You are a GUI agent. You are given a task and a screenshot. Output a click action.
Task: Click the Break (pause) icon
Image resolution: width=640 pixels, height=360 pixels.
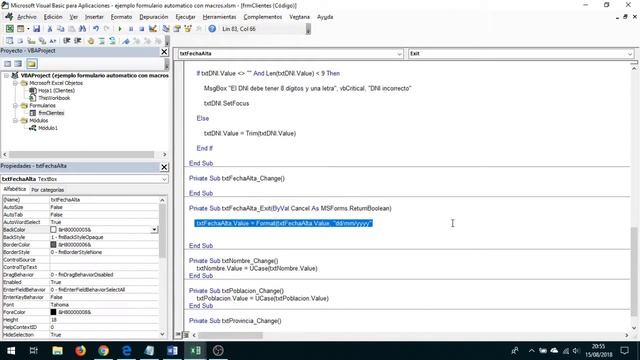(131, 29)
